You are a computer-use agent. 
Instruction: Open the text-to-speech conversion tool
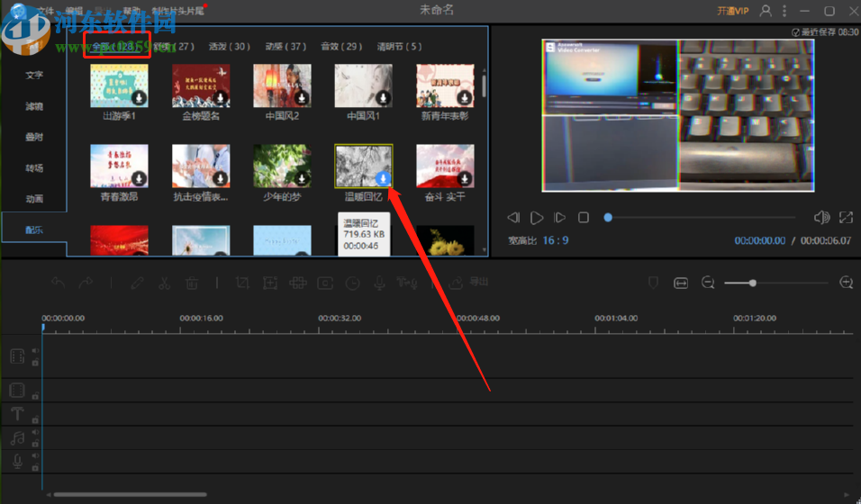tap(407, 283)
